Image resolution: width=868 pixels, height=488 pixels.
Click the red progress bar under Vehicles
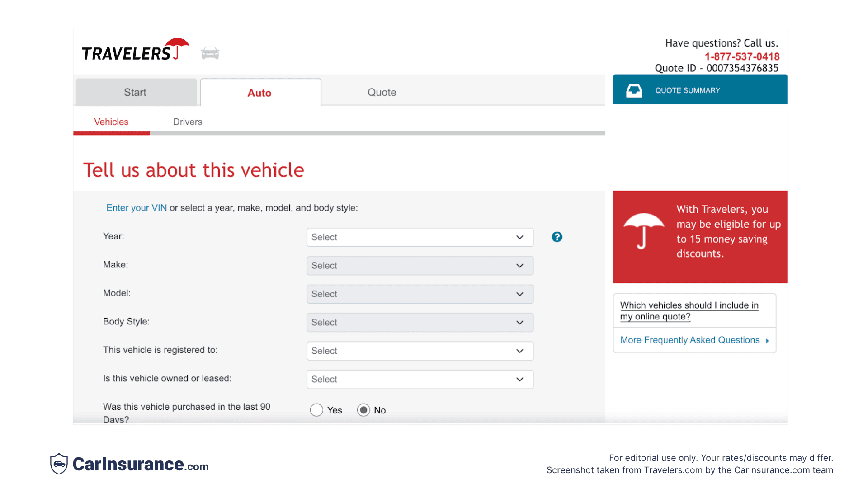(111, 133)
